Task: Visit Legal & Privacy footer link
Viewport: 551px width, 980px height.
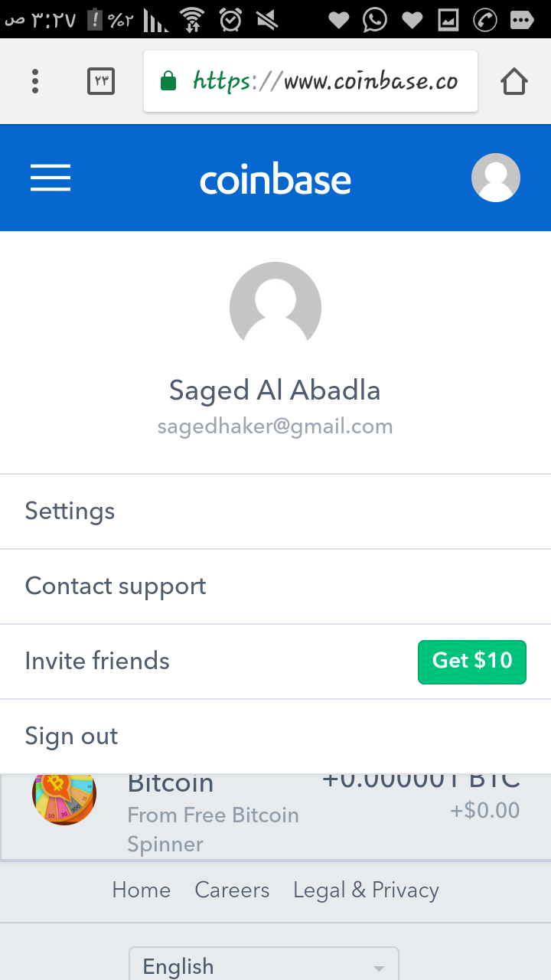Action: pyautogui.click(x=366, y=890)
